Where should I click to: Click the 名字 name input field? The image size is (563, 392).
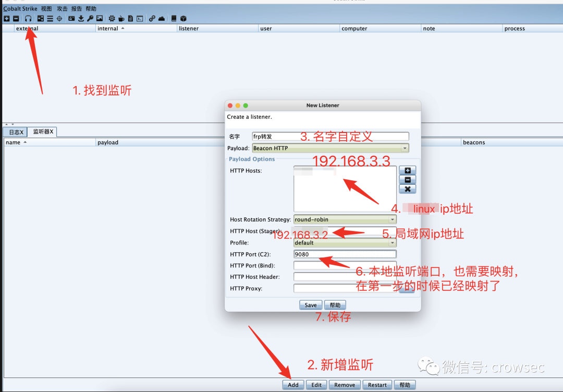[x=331, y=137]
